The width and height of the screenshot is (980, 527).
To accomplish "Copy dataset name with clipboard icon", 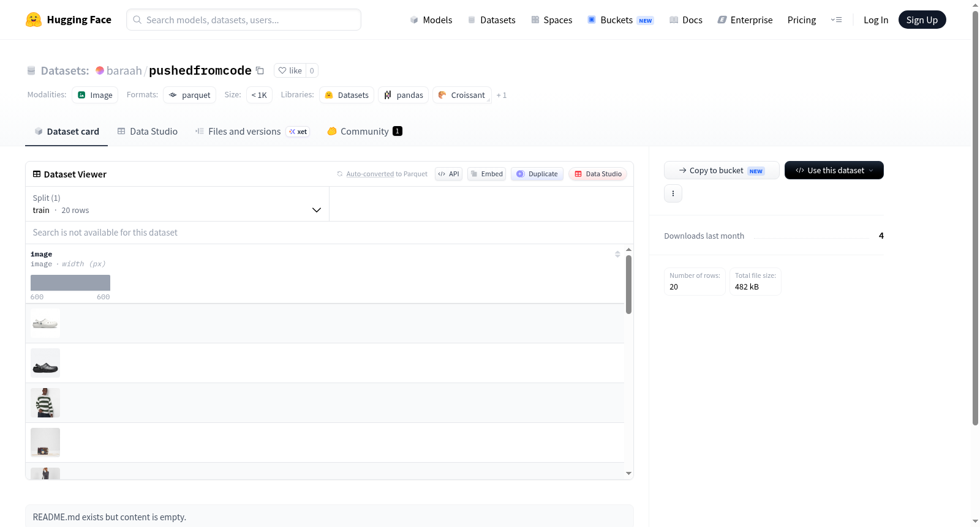I will 260,70.
